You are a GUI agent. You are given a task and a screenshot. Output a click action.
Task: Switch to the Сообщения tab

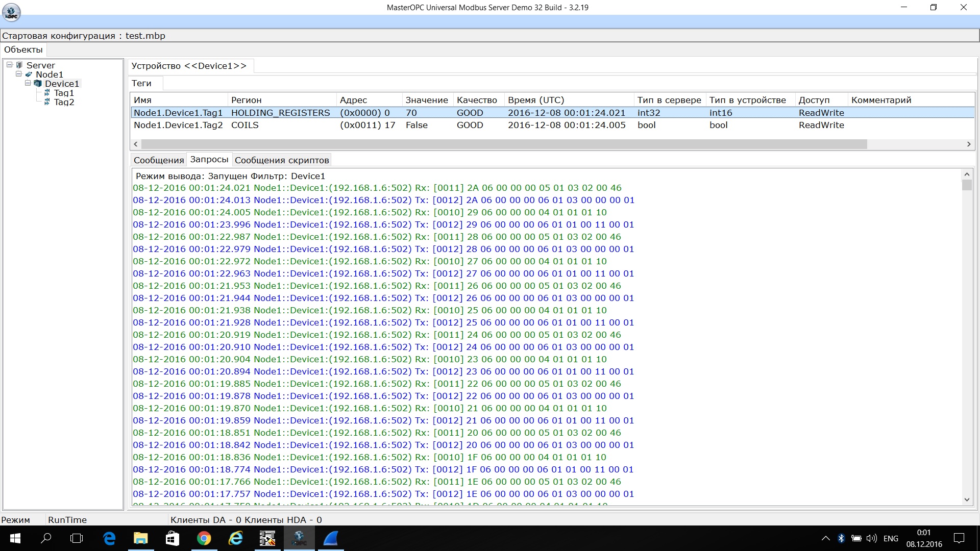click(x=158, y=160)
